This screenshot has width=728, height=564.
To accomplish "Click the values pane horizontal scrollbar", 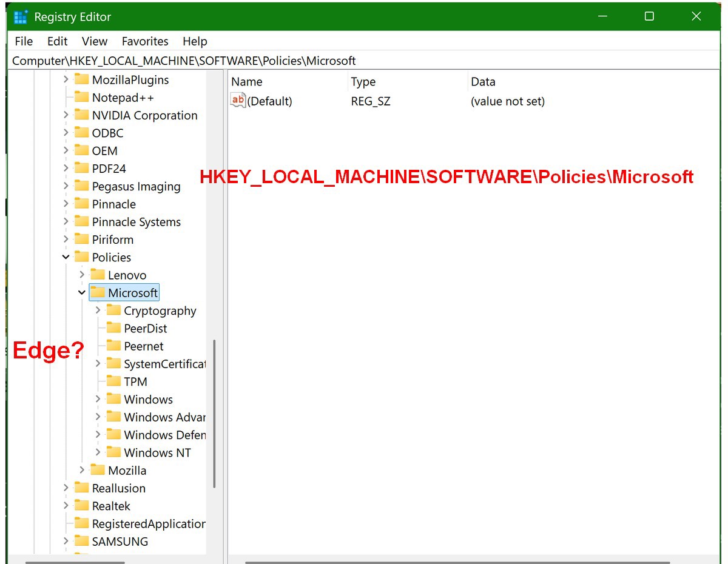I will coord(457,562).
